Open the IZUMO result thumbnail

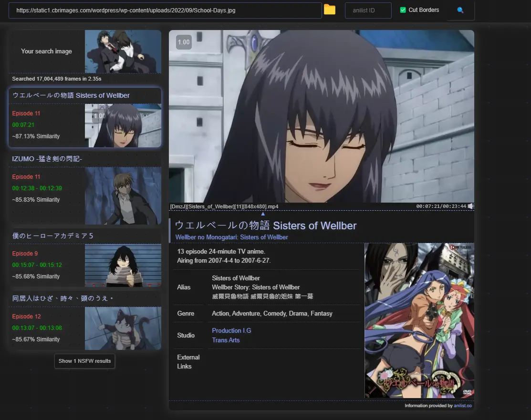point(123,195)
